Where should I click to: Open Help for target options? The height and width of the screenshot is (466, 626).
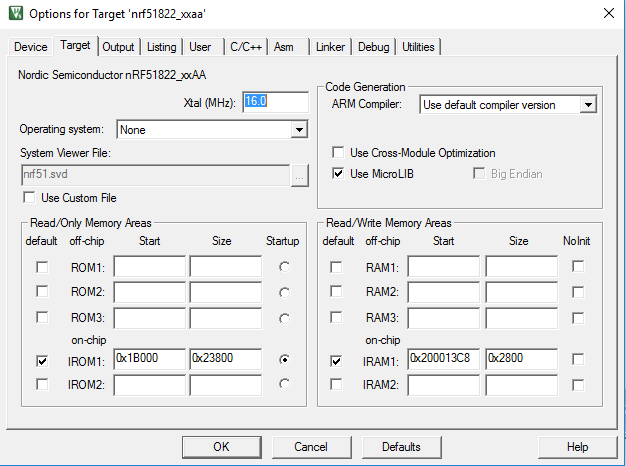(x=577, y=447)
